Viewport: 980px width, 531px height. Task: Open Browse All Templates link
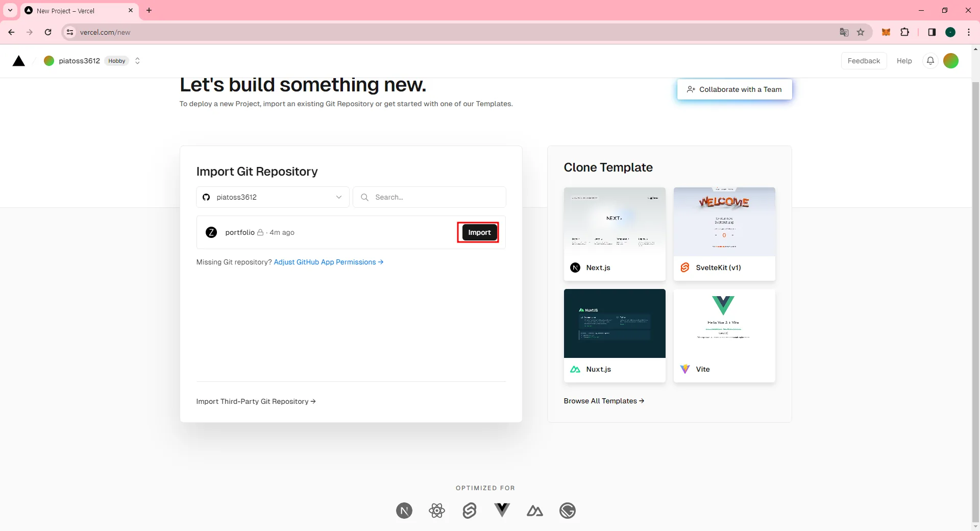point(604,401)
